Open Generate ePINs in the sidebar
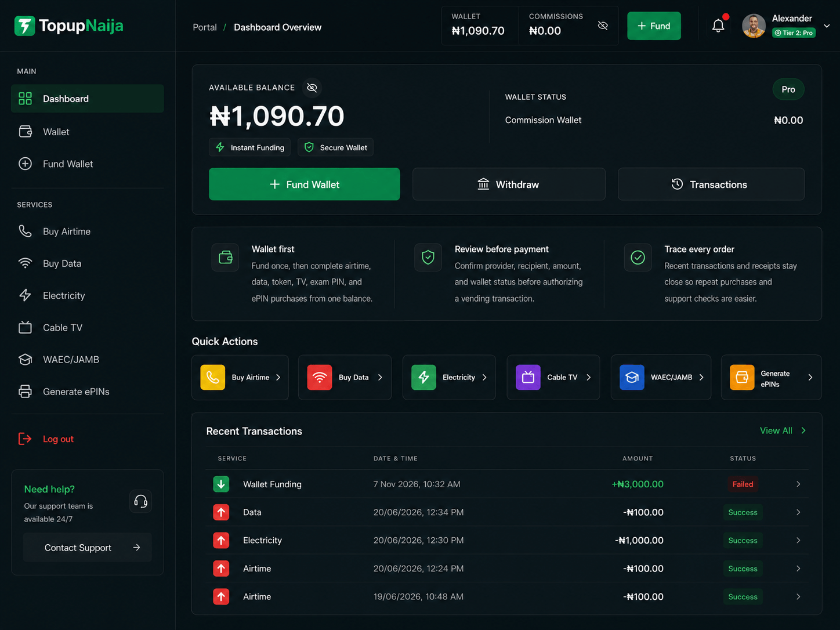The height and width of the screenshot is (630, 840). [x=88, y=392]
